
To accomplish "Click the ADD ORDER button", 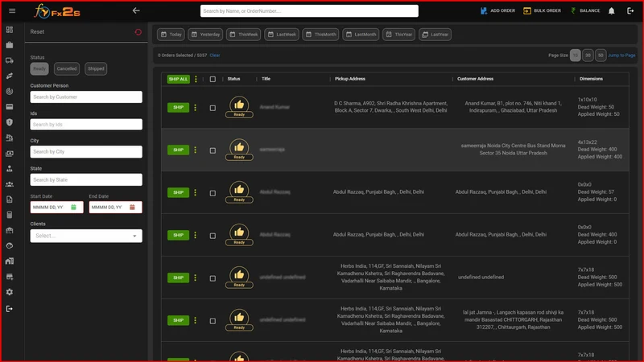I will click(497, 10).
